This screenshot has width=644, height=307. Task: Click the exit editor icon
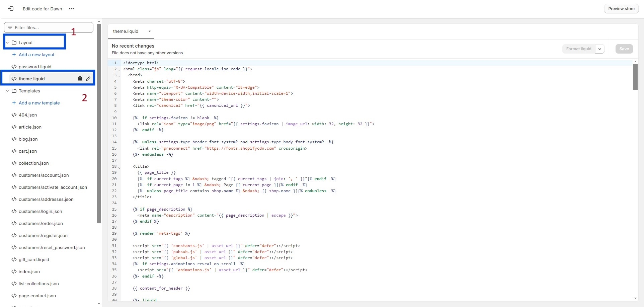[x=11, y=9]
